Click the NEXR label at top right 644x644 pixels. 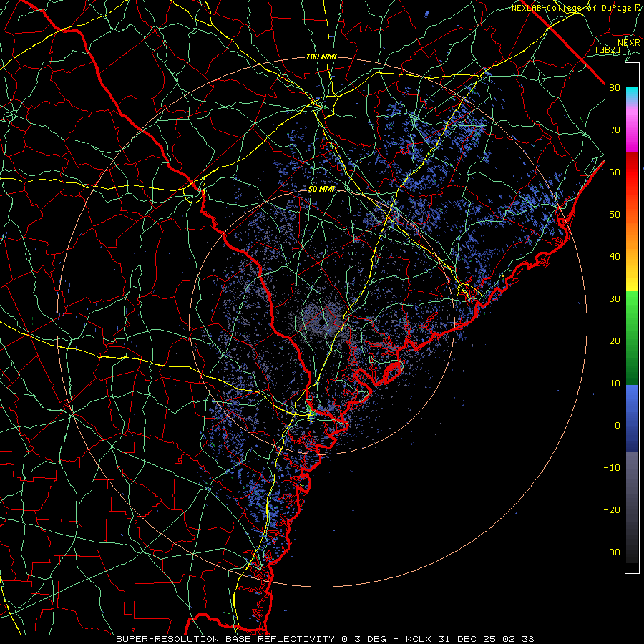pos(628,43)
